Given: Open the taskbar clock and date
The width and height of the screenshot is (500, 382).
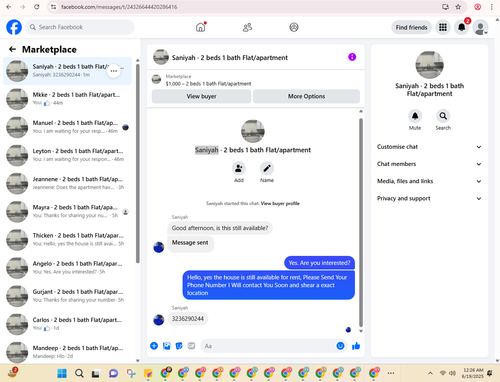Looking at the screenshot, I should (473, 373).
